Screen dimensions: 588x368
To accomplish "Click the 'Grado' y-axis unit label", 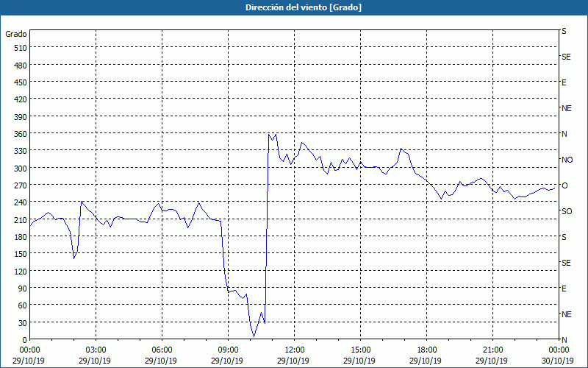I will click(x=16, y=34).
